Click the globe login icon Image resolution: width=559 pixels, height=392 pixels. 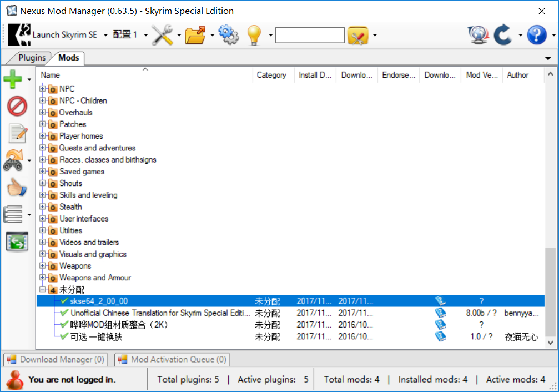(x=478, y=34)
